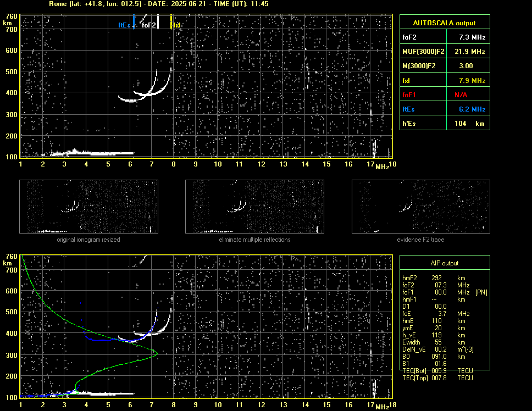The height and width of the screenshot is (411, 532).
Task: Click the 'original ionogram resized' caption
Action: click(88, 240)
